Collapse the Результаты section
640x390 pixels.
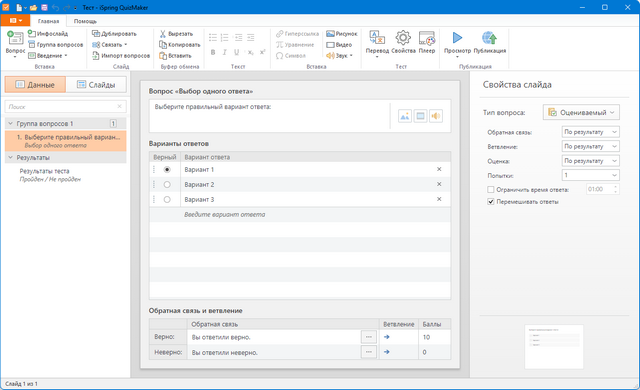pyautogui.click(x=11, y=157)
